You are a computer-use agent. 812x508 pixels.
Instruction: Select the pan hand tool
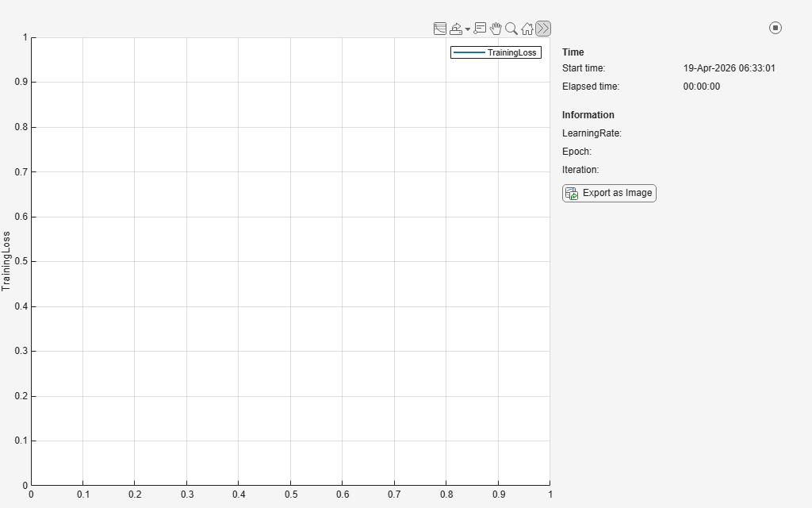click(496, 29)
